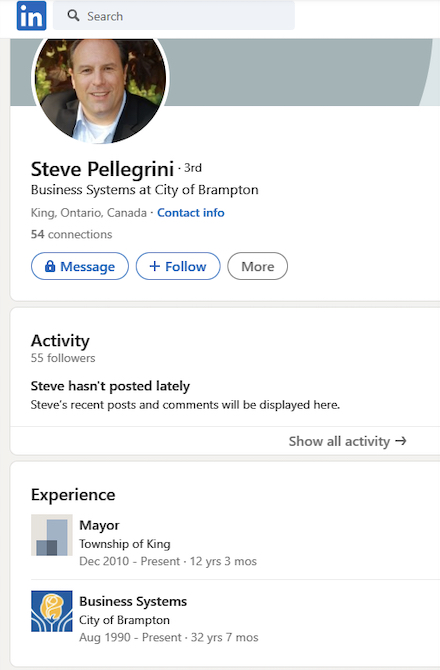This screenshot has height=670, width=440.
Task: Send a Message to Steve
Action: pyautogui.click(x=80, y=266)
